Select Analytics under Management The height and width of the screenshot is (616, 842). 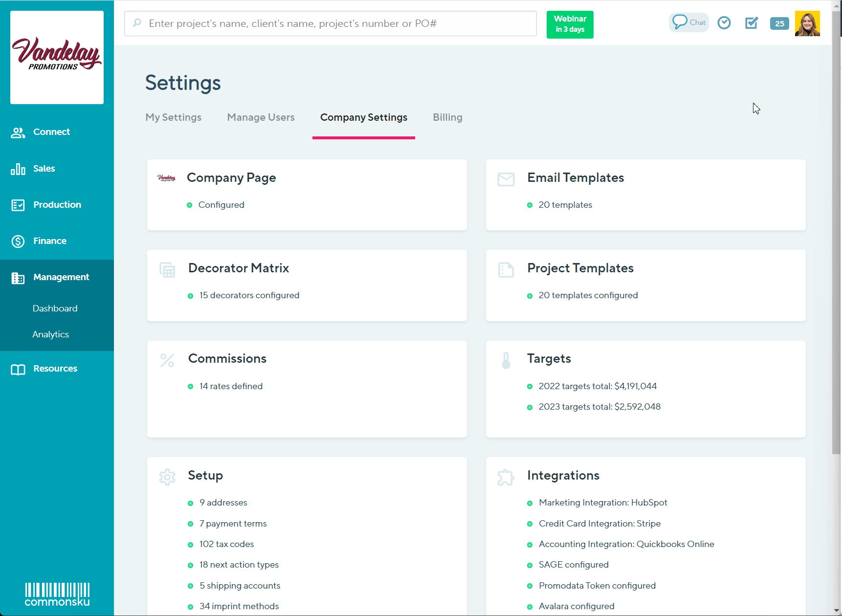(50, 334)
